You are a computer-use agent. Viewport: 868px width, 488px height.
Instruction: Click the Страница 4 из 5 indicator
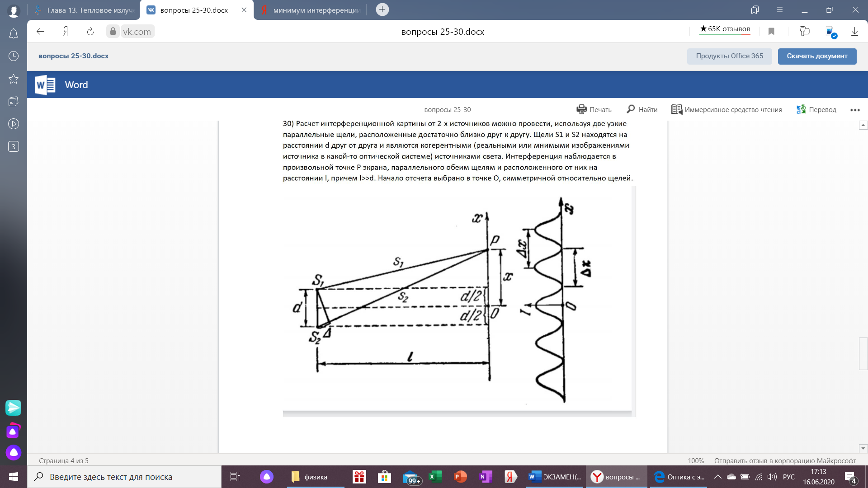(64, 460)
